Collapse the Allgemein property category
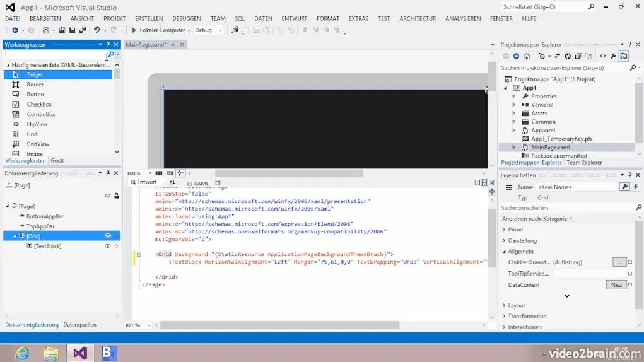Screen dimensions: 644x362 pos(504,252)
